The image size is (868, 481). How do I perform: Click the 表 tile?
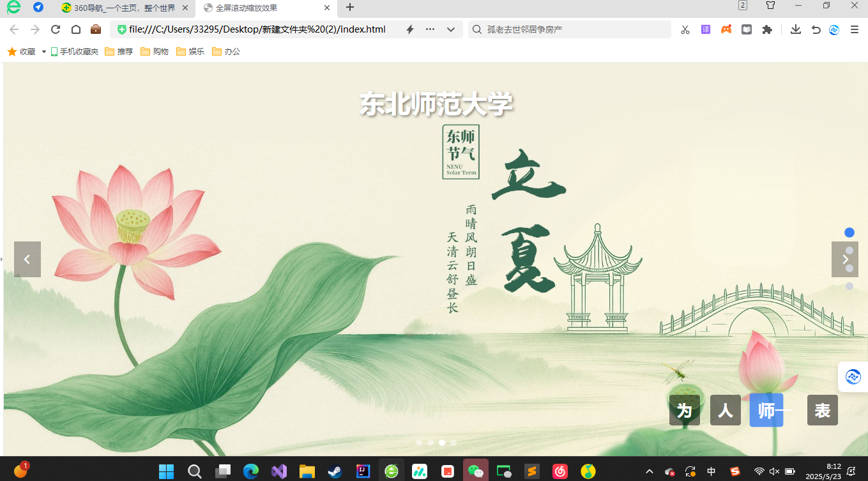click(823, 410)
